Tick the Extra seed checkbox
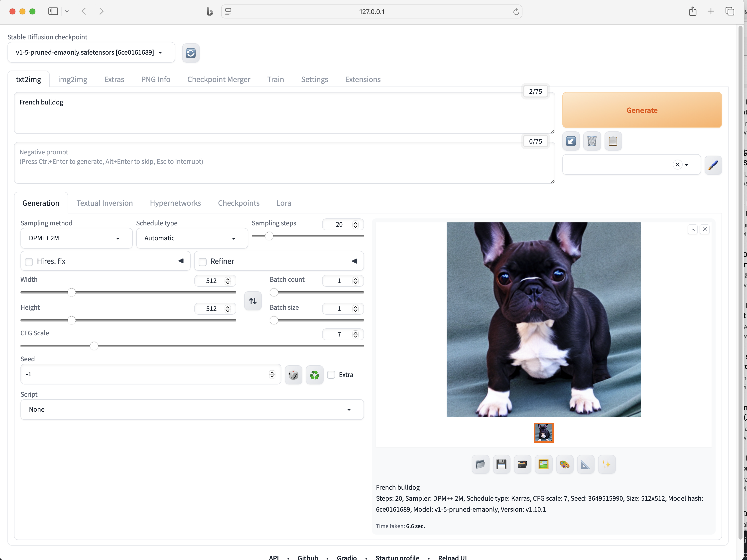Viewport: 747px width, 560px height. 331,375
